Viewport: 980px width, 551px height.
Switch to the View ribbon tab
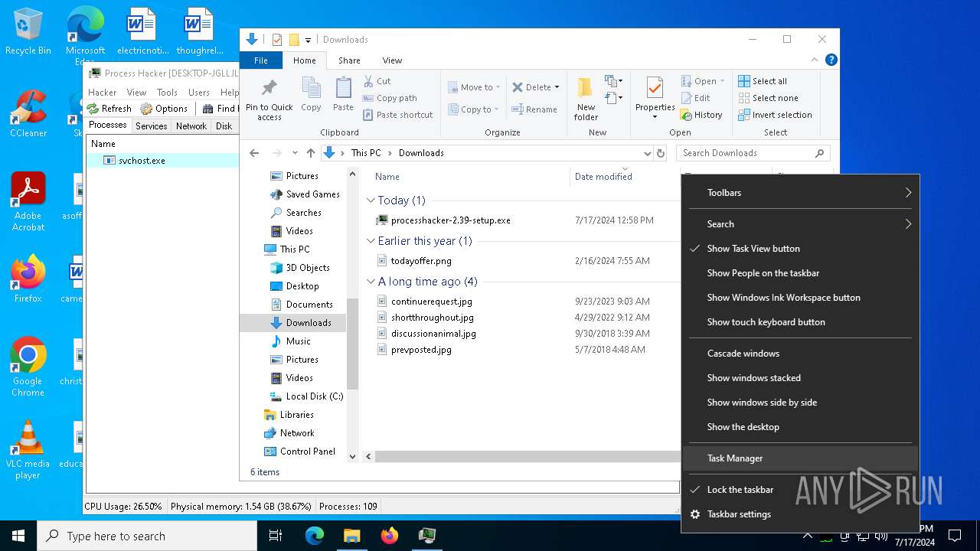point(392,60)
